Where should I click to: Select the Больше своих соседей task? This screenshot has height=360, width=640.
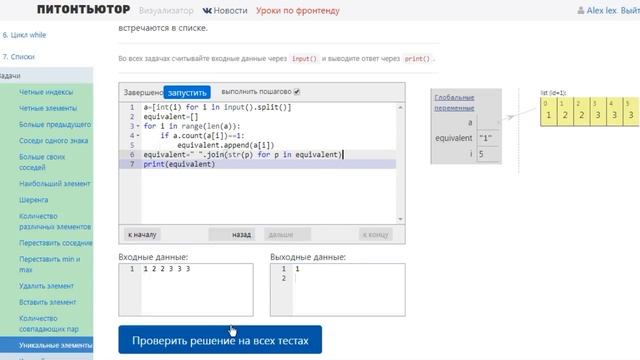click(x=42, y=162)
